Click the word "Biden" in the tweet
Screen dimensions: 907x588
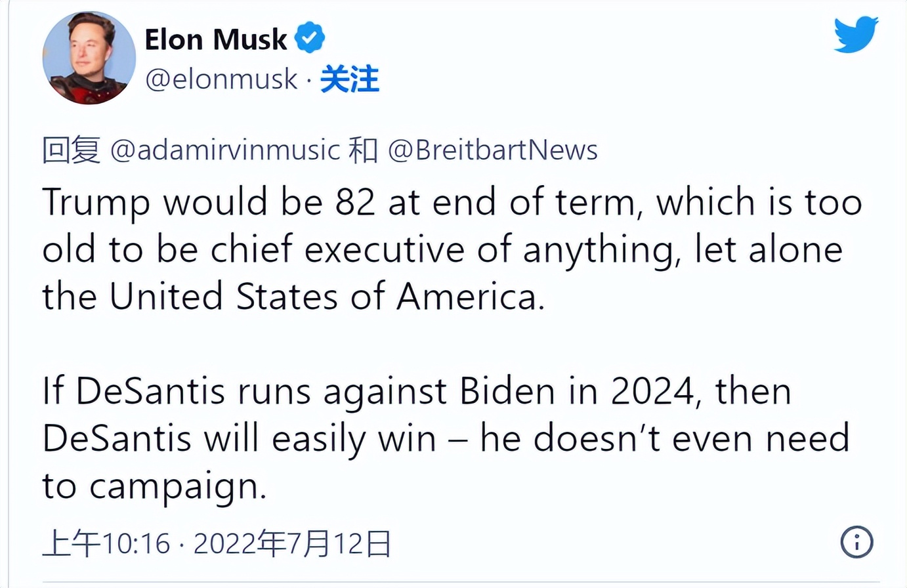click(x=507, y=391)
